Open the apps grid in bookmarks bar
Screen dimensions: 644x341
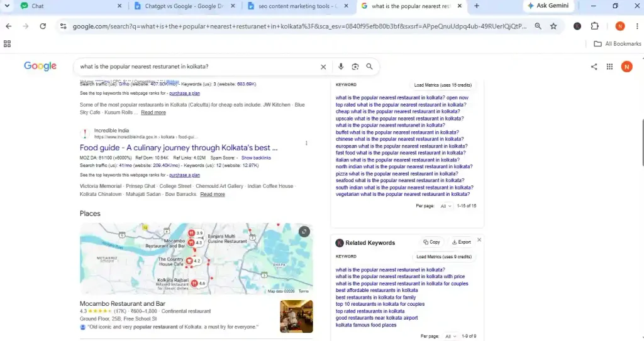[7, 44]
